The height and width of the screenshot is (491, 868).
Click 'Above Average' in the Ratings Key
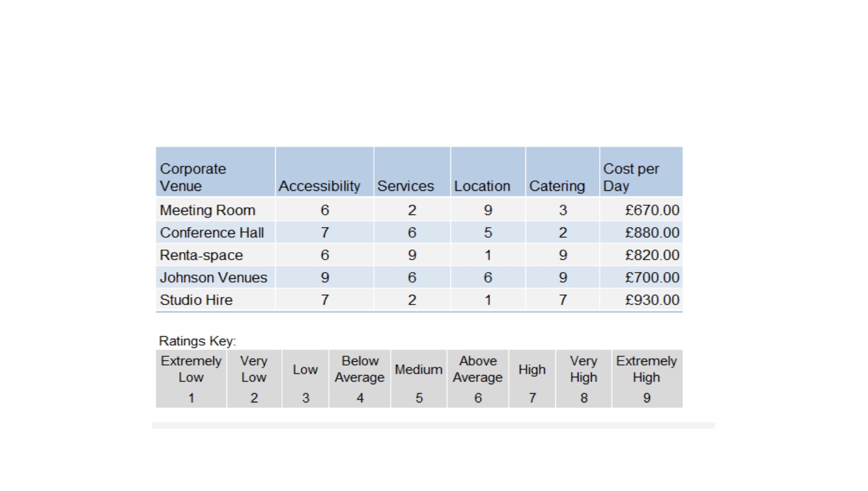[477, 369]
